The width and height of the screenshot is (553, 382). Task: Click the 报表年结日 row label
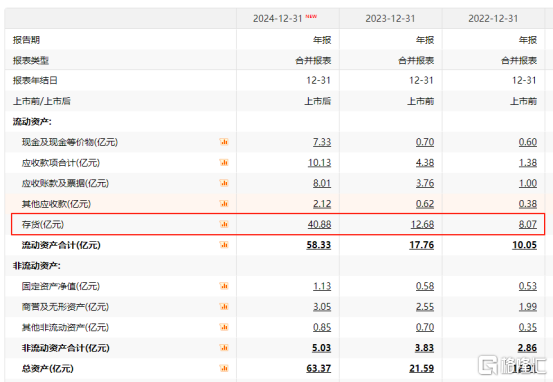(x=35, y=80)
